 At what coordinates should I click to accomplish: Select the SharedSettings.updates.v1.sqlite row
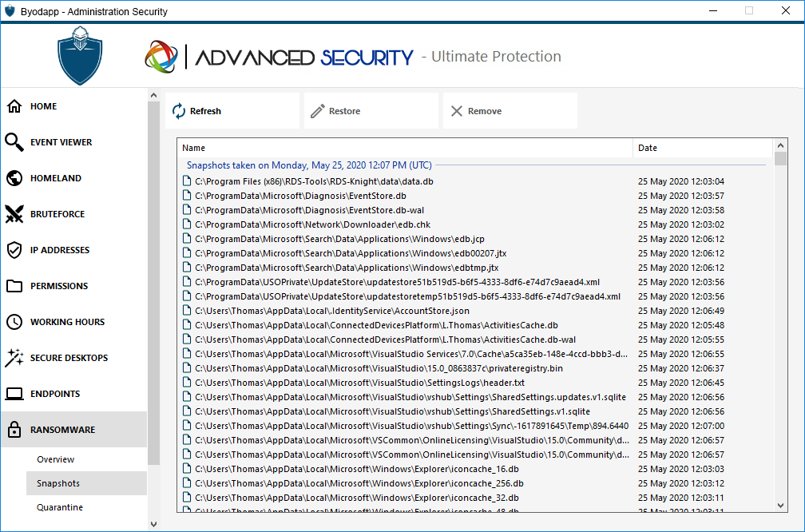point(475,397)
